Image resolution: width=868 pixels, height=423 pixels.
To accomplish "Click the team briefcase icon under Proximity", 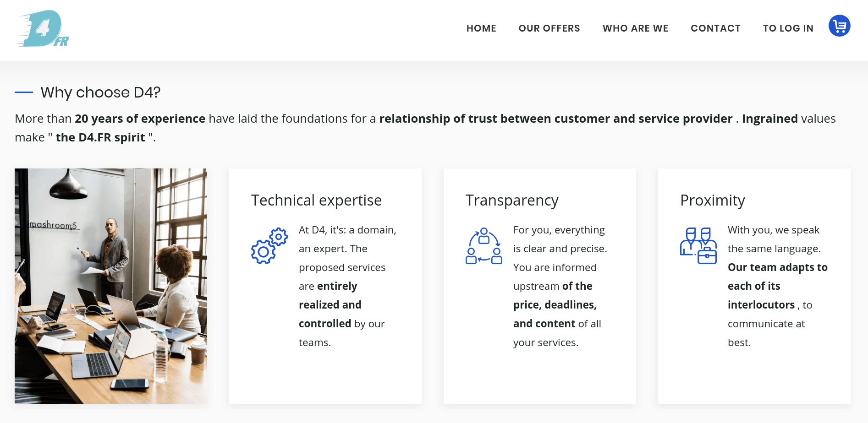I will click(x=698, y=246).
